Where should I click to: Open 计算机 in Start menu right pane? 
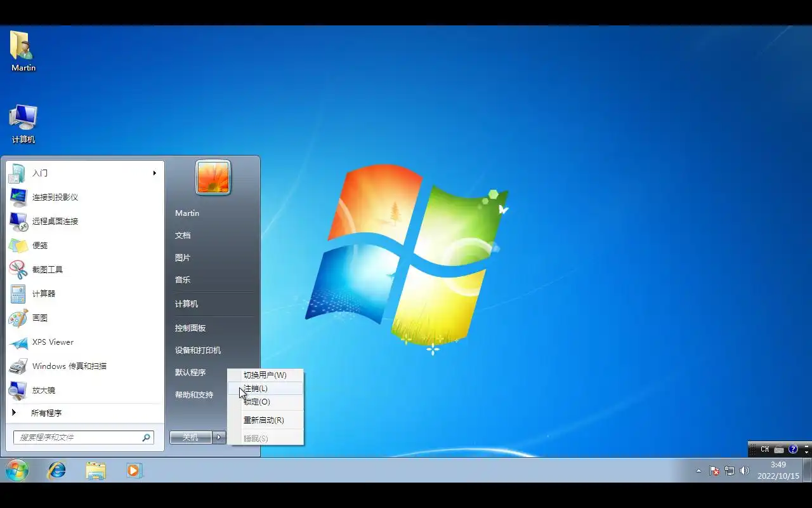pyautogui.click(x=187, y=304)
